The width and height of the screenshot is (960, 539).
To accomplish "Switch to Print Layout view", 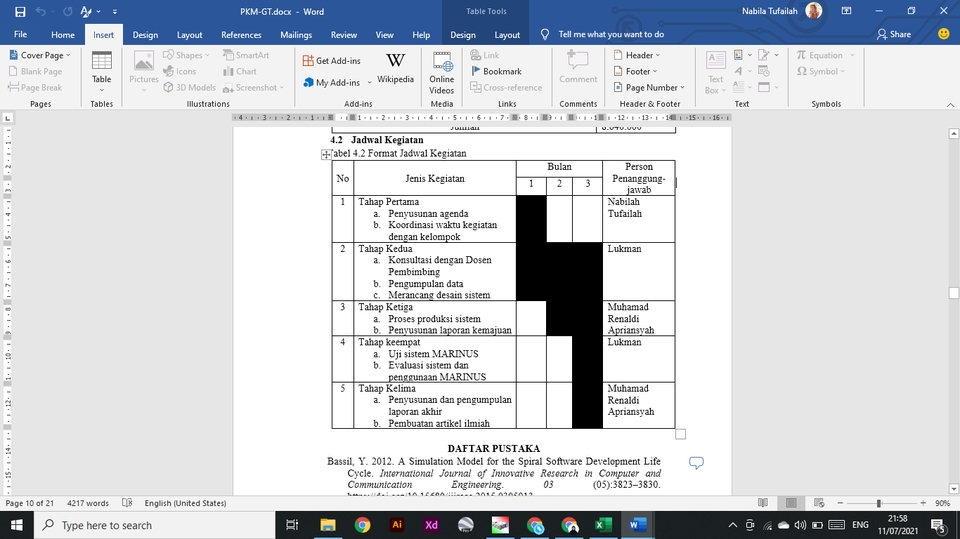I will click(x=791, y=503).
